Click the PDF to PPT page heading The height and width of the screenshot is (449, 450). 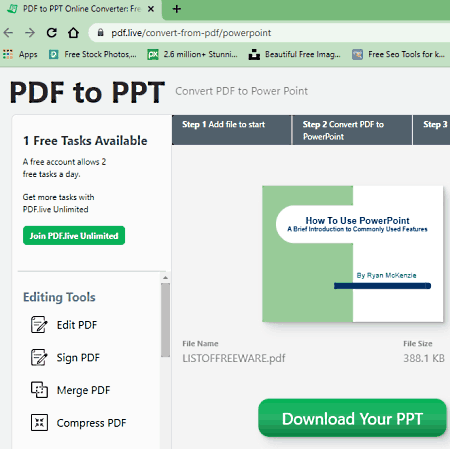coord(87,92)
